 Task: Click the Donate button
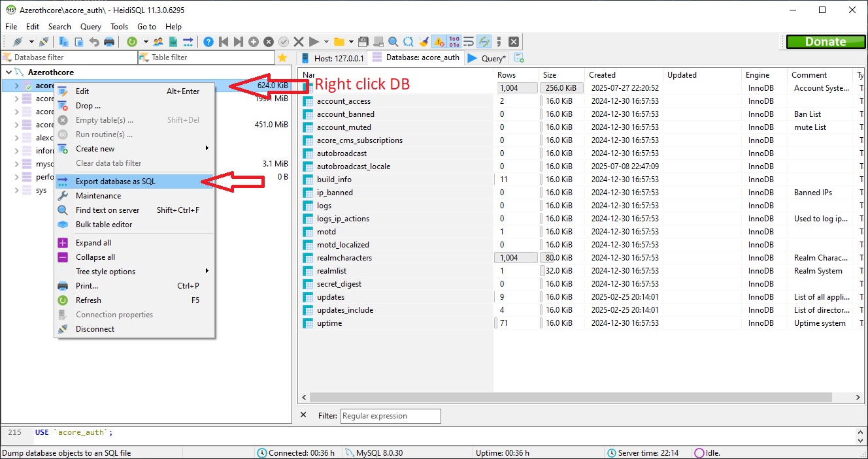(x=826, y=41)
